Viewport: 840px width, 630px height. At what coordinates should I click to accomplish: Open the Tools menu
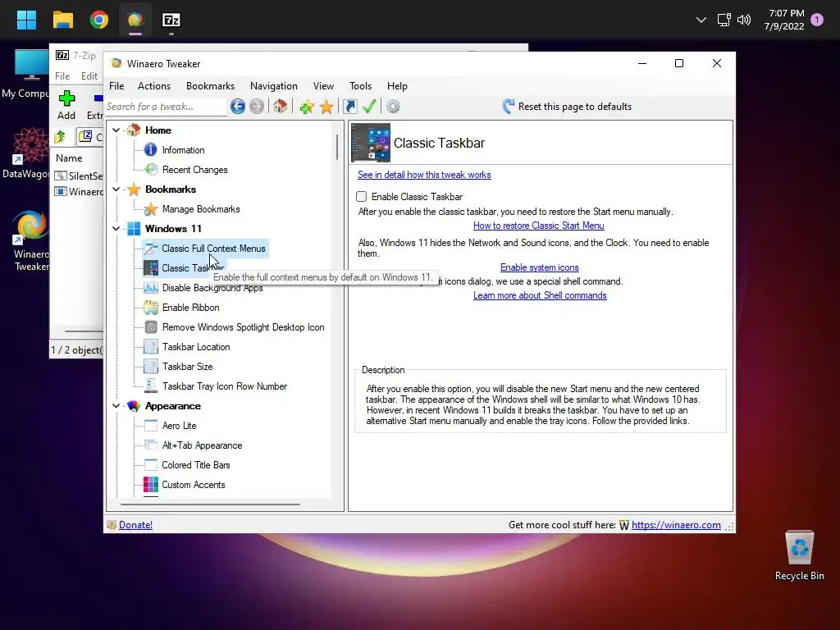pyautogui.click(x=361, y=85)
